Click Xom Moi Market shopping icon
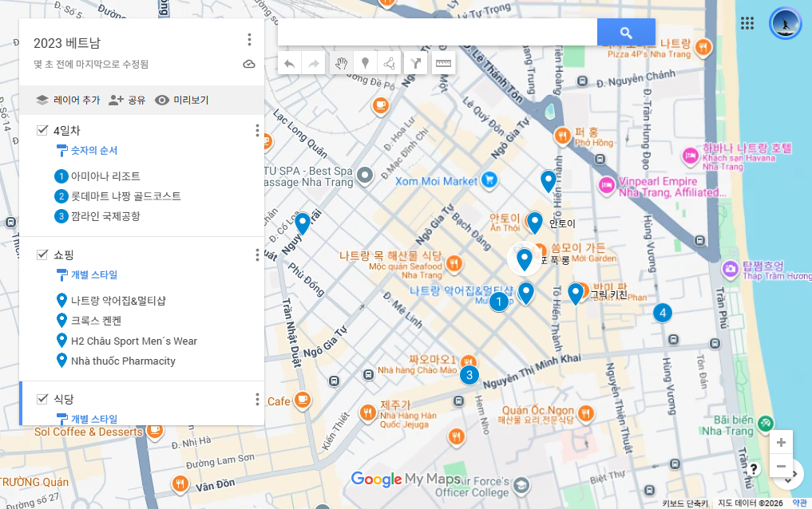This screenshot has width=812, height=509. (x=489, y=180)
